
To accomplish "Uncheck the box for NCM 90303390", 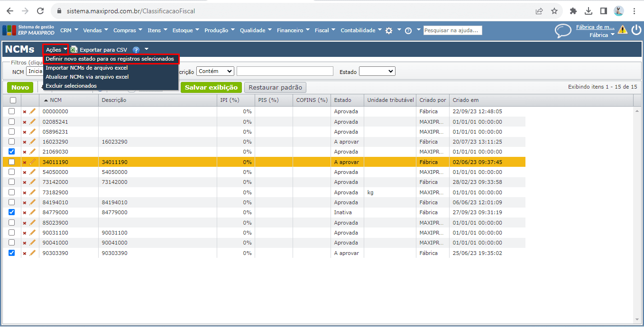I will (12, 253).
